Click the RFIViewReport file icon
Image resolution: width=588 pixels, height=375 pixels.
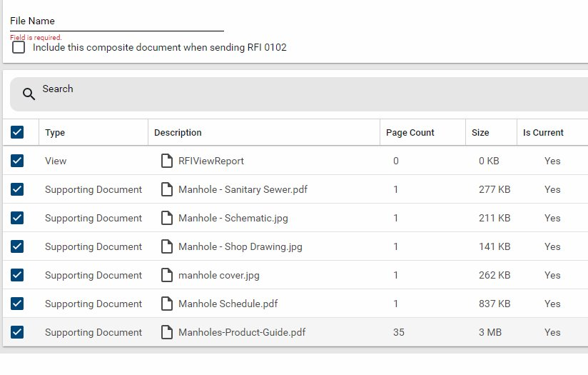[x=167, y=161]
